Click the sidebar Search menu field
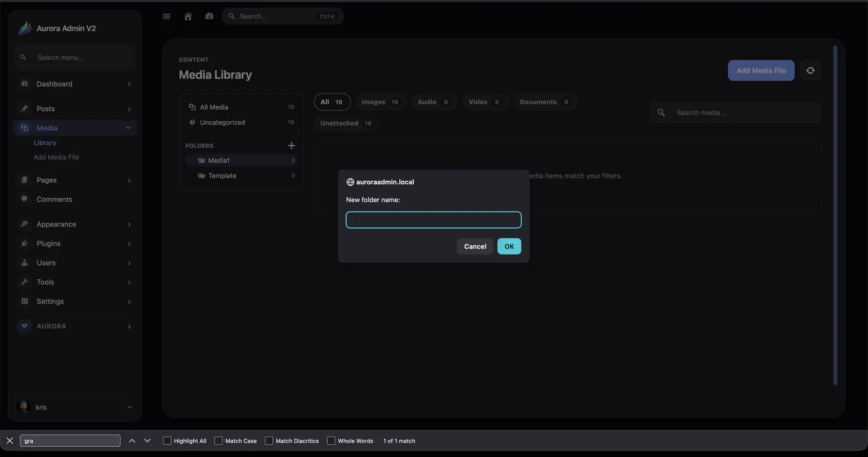Image resolution: width=868 pixels, height=457 pixels. [x=75, y=58]
